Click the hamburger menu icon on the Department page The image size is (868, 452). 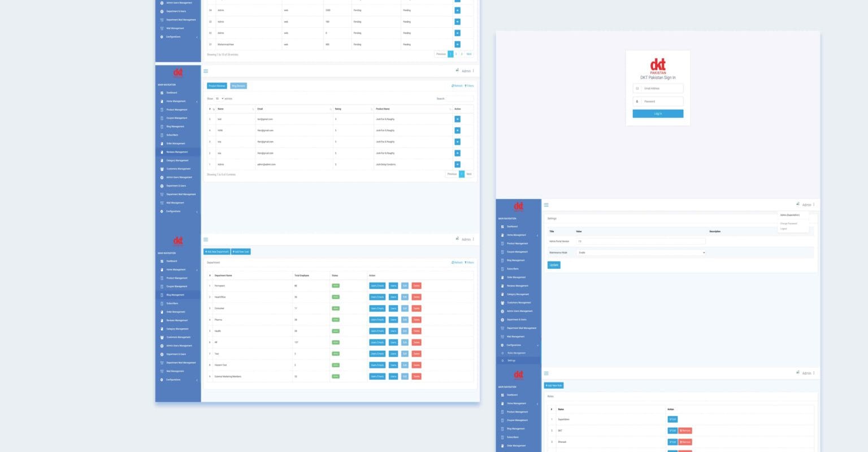click(x=206, y=240)
